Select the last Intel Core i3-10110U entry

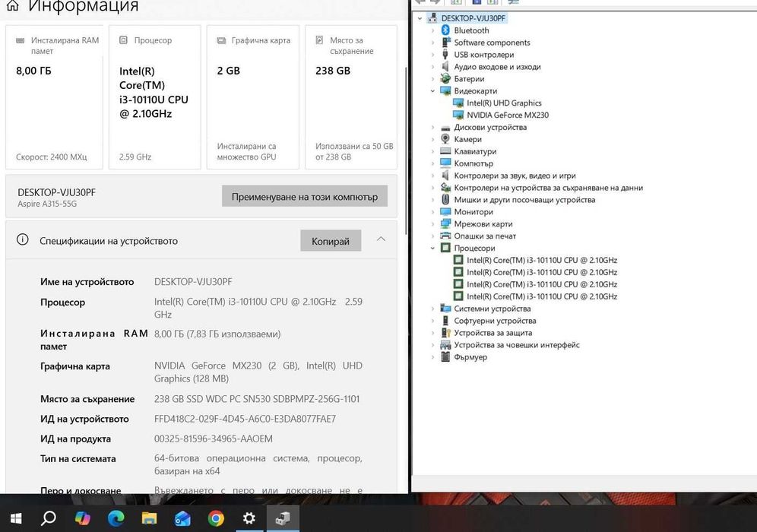click(542, 296)
